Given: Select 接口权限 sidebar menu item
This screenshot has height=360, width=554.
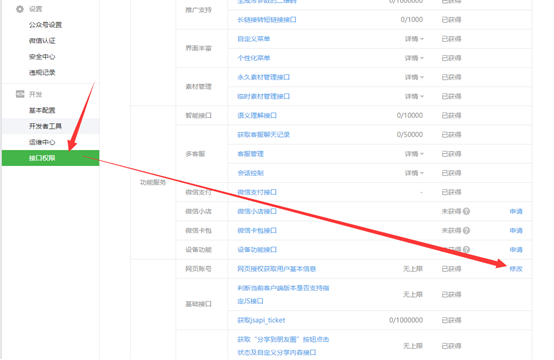Looking at the screenshot, I should click(51, 158).
